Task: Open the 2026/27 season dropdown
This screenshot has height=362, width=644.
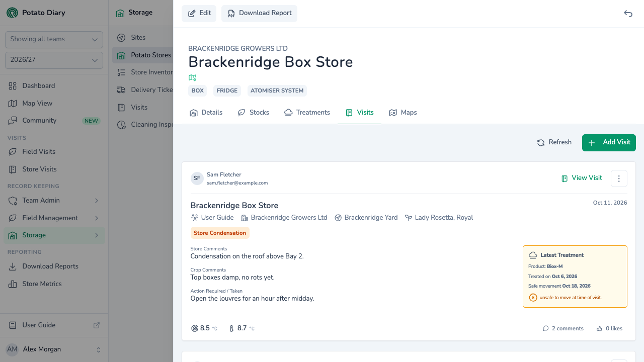Action: click(54, 60)
